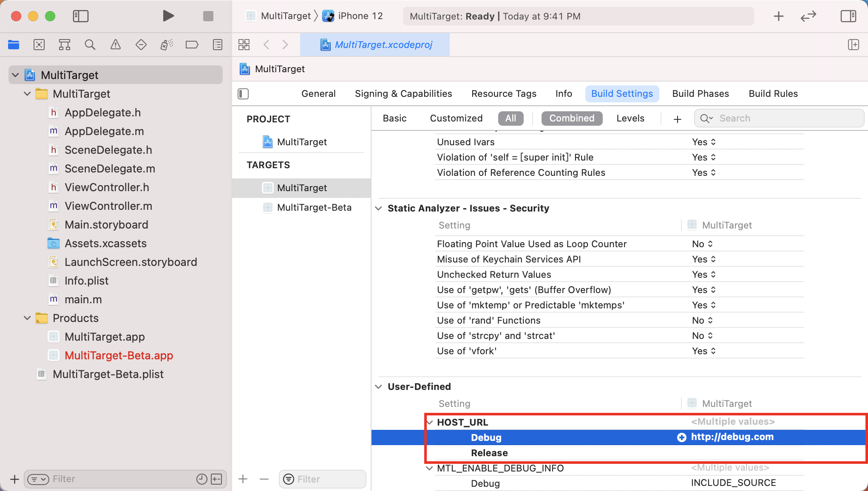
Task: Open the Signing & Capabilities tab
Action: click(403, 93)
